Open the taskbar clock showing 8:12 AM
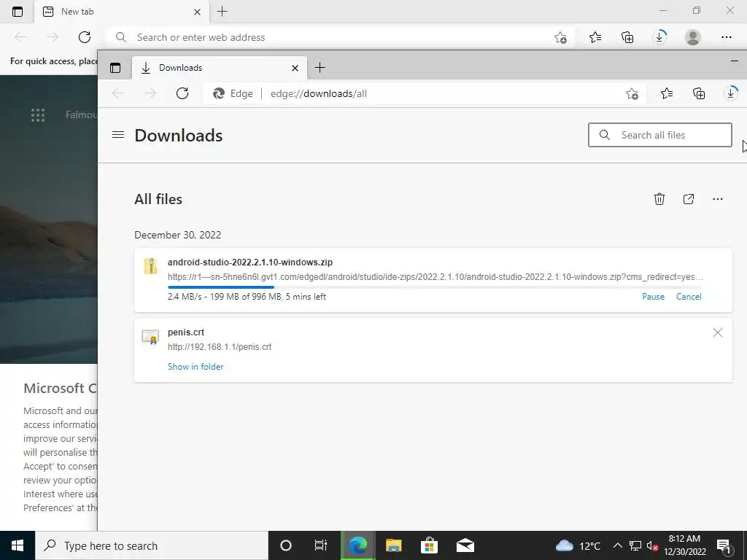Screen dimensions: 747x560 (684, 545)
